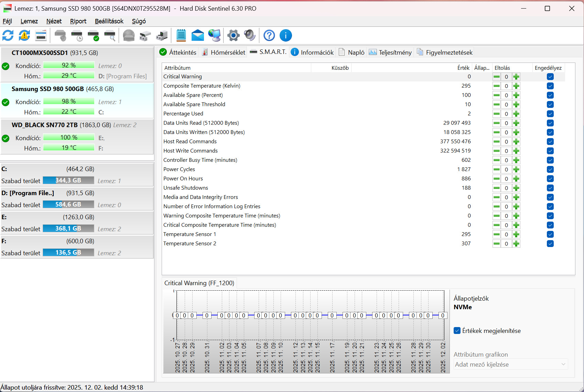This screenshot has height=392, width=584.
Task: Click the blue refresh arrows toolbar icon
Action: [8, 35]
